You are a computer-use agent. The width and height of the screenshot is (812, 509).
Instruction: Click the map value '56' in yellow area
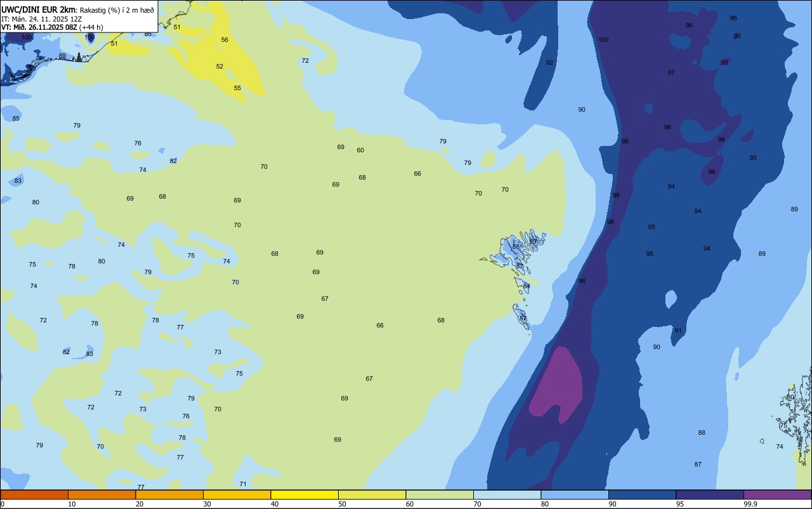click(x=225, y=40)
